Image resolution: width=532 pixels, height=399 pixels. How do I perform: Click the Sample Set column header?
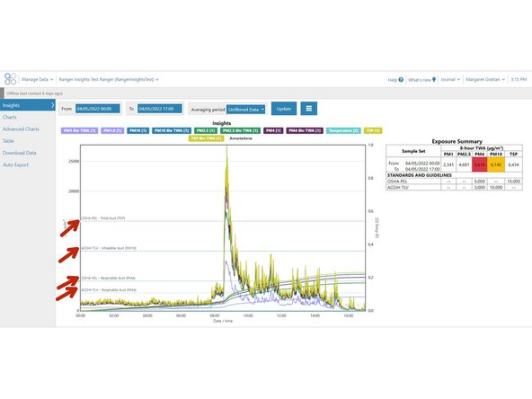[x=413, y=151]
